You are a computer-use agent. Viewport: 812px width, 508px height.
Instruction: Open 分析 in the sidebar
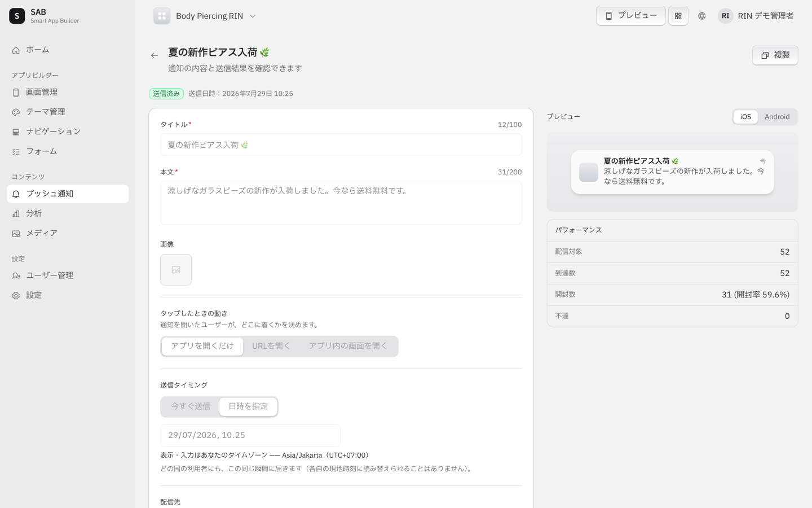pos(68,213)
